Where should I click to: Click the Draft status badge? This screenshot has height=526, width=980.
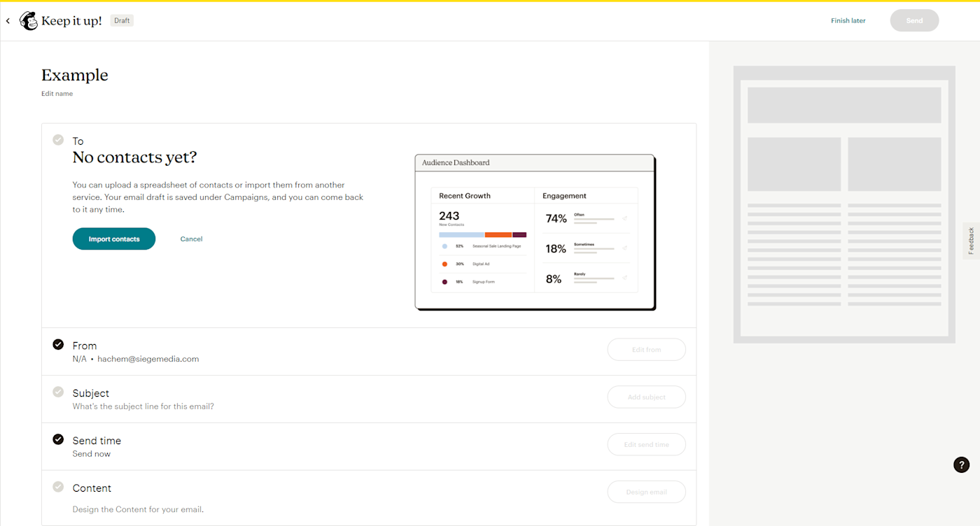pos(122,20)
